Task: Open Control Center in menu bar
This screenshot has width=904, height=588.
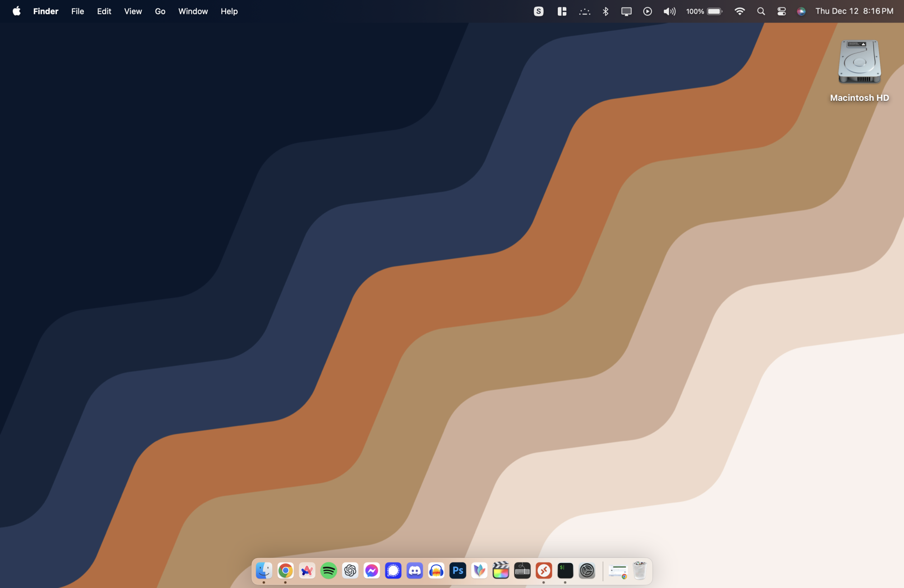Action: (782, 11)
